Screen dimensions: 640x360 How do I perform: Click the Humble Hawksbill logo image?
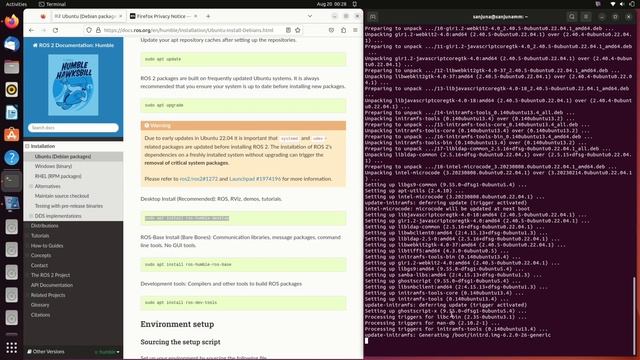tap(73, 85)
